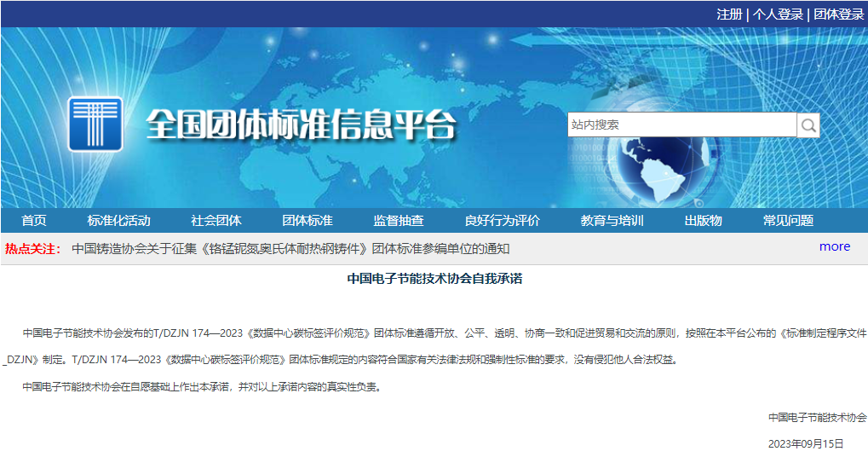The height and width of the screenshot is (457, 868).
Task: Select the 教育与培训 menu item
Action: (612, 221)
